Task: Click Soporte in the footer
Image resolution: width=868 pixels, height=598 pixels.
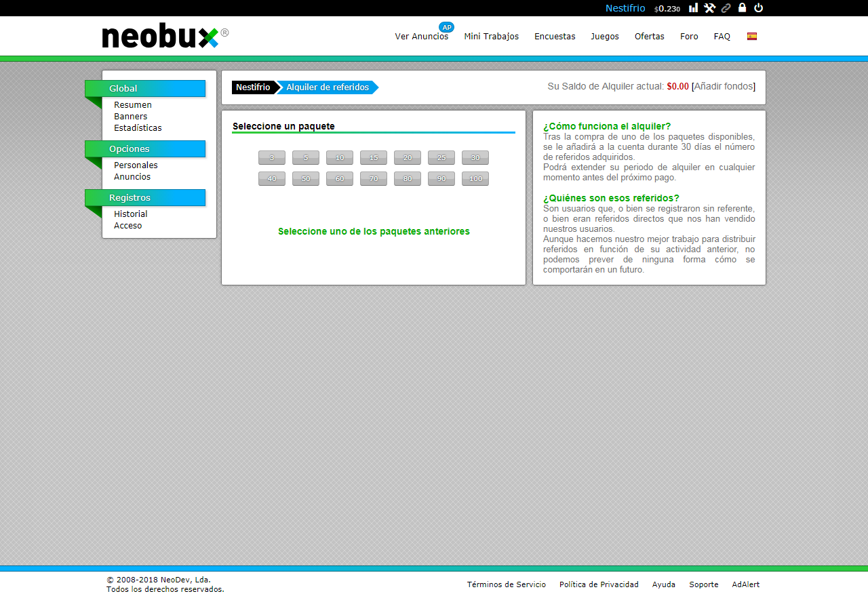Action: [x=704, y=584]
